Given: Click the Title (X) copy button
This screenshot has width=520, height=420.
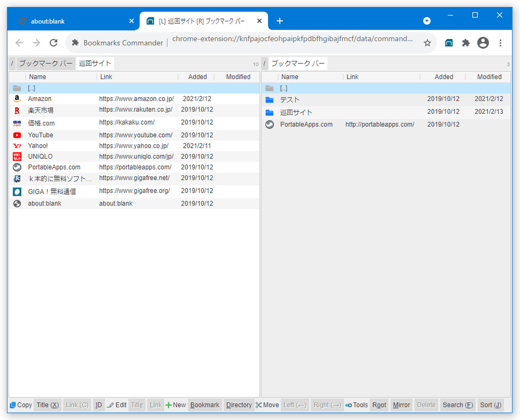Looking at the screenshot, I should (x=47, y=404).
